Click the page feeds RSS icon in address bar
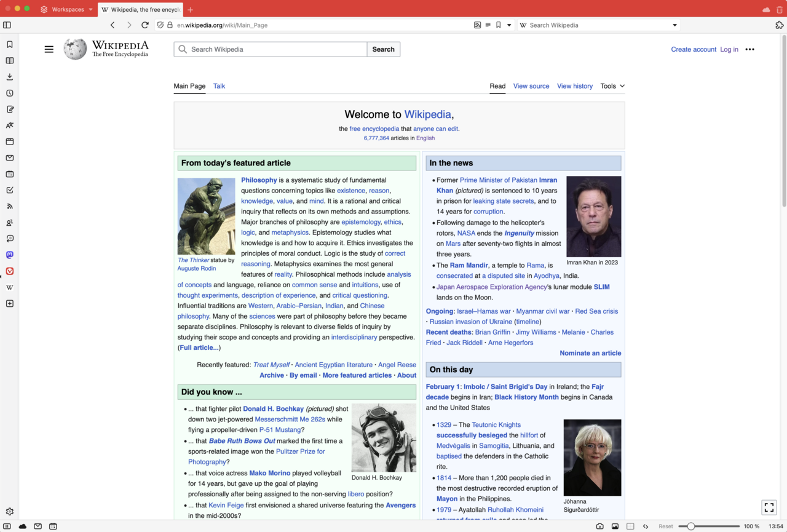787x532 pixels. [x=477, y=25]
